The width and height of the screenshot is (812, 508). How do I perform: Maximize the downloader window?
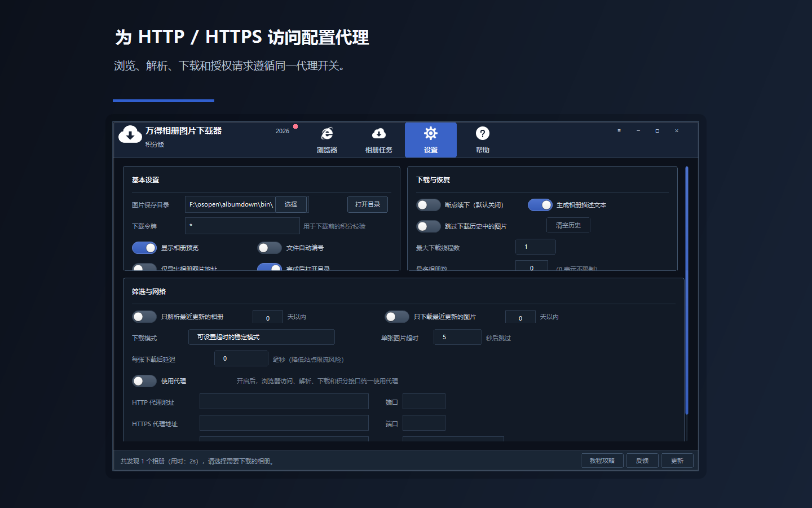[657, 130]
